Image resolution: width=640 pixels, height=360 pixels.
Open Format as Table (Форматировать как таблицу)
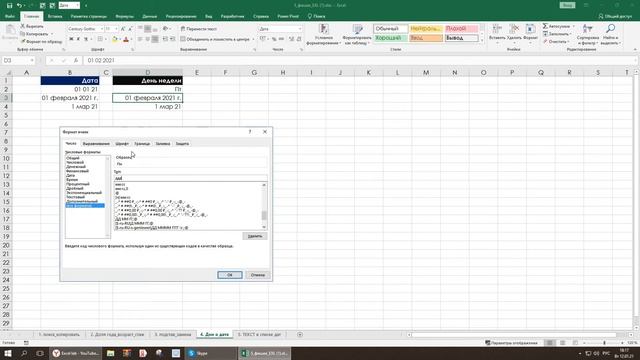click(357, 34)
